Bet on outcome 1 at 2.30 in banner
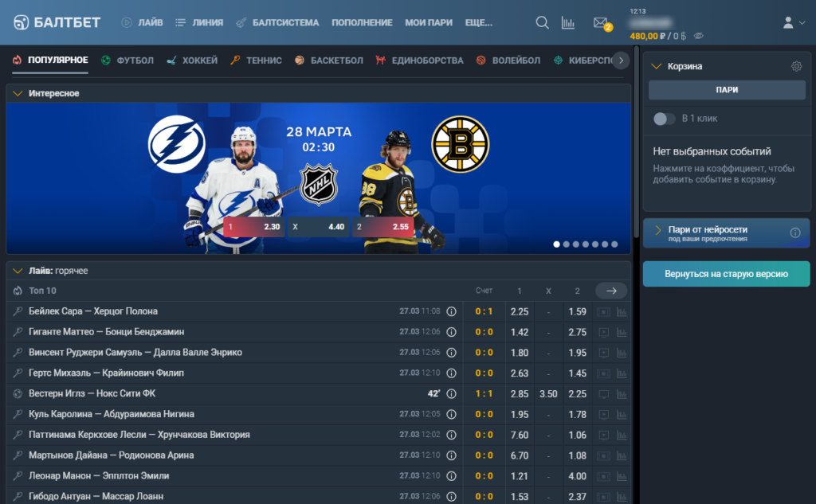This screenshot has height=504, width=816. pos(254,227)
